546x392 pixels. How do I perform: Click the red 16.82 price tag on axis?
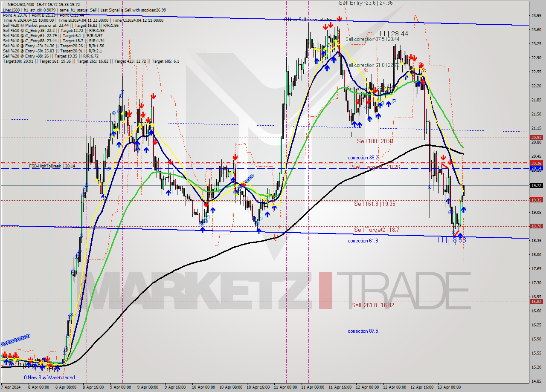coord(536,301)
